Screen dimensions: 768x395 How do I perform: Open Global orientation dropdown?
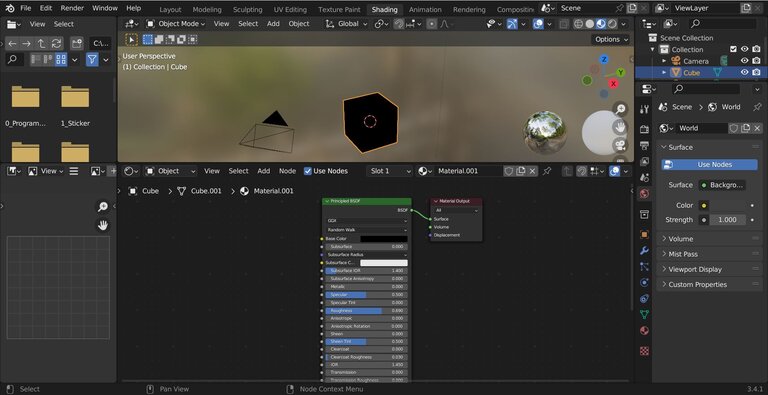(346, 24)
